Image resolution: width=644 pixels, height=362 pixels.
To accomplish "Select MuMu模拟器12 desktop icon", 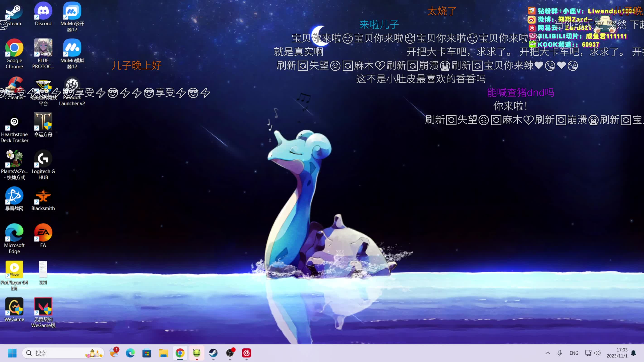I will [72, 48].
